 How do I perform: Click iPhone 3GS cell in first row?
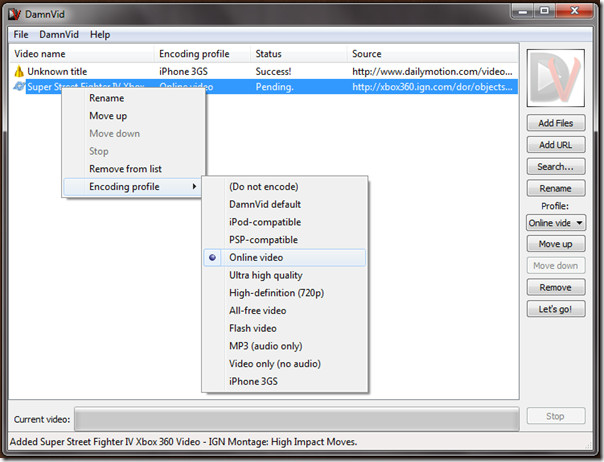point(183,72)
